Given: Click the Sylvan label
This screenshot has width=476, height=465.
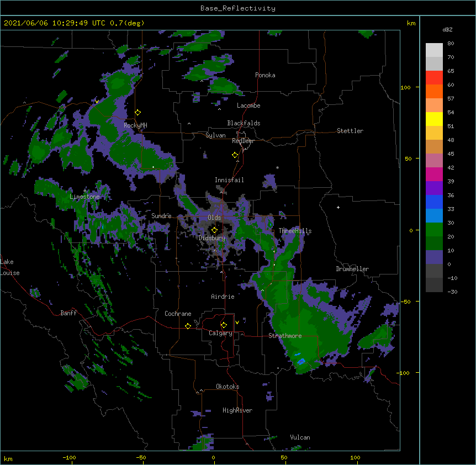Looking at the screenshot, I should pyautogui.click(x=215, y=135).
